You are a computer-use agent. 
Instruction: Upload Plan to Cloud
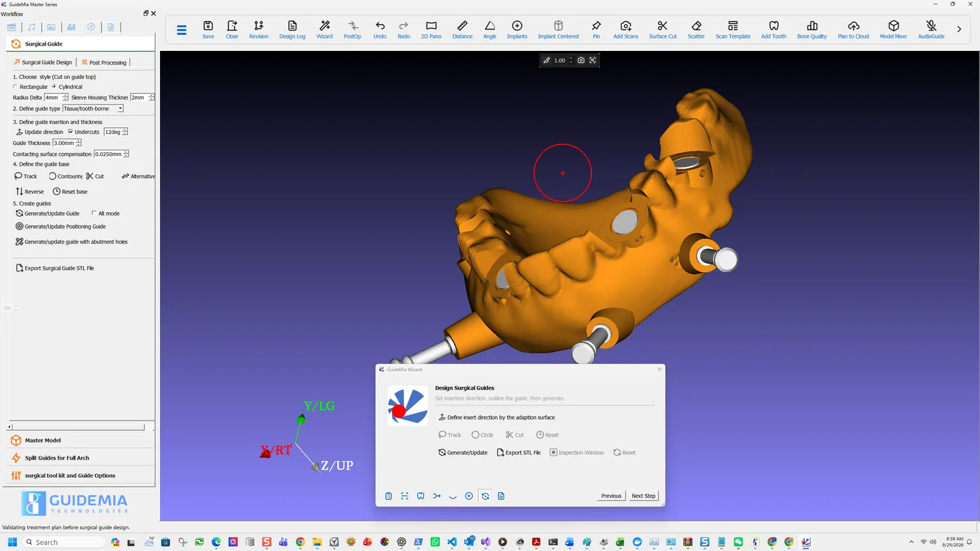[853, 29]
